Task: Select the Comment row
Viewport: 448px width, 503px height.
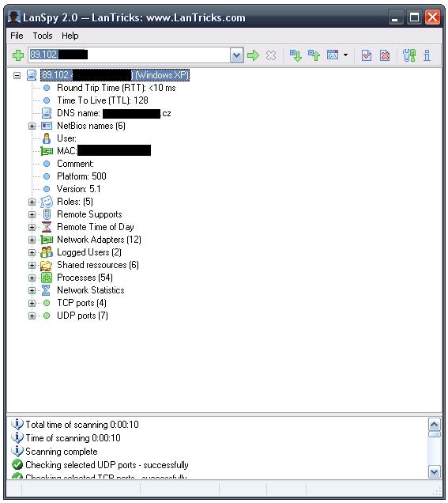Action: coord(75,164)
